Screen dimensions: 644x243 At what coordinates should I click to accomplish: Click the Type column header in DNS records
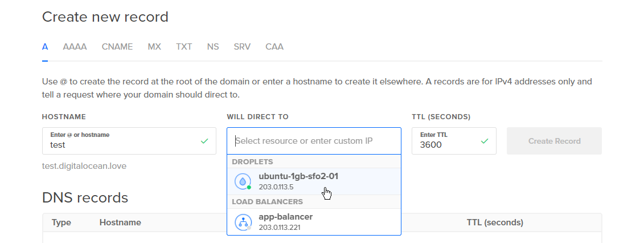coord(61,222)
